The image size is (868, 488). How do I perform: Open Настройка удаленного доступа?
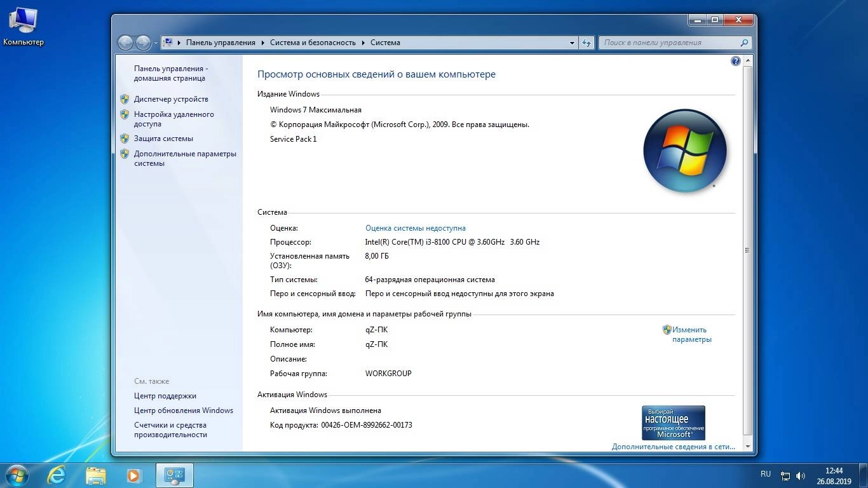coord(173,119)
